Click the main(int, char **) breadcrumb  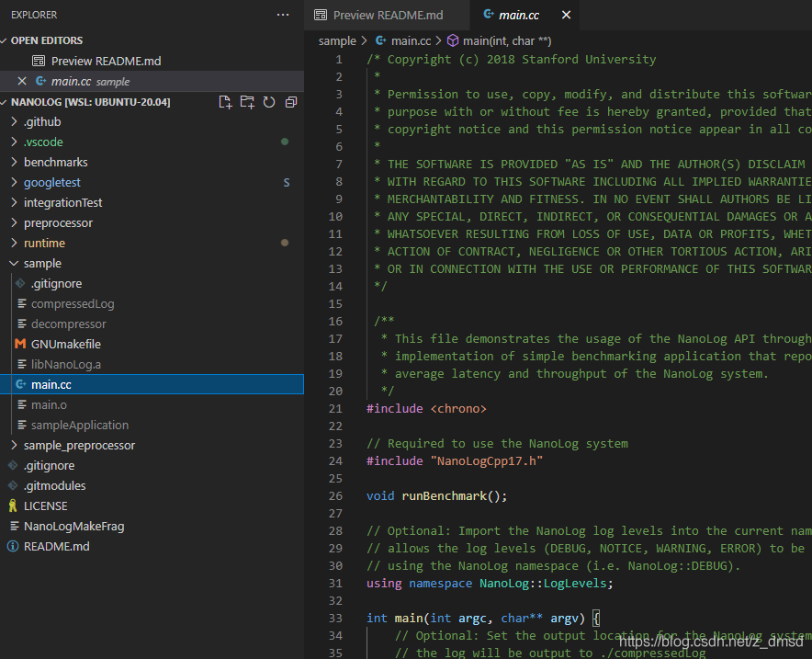pyautogui.click(x=507, y=41)
